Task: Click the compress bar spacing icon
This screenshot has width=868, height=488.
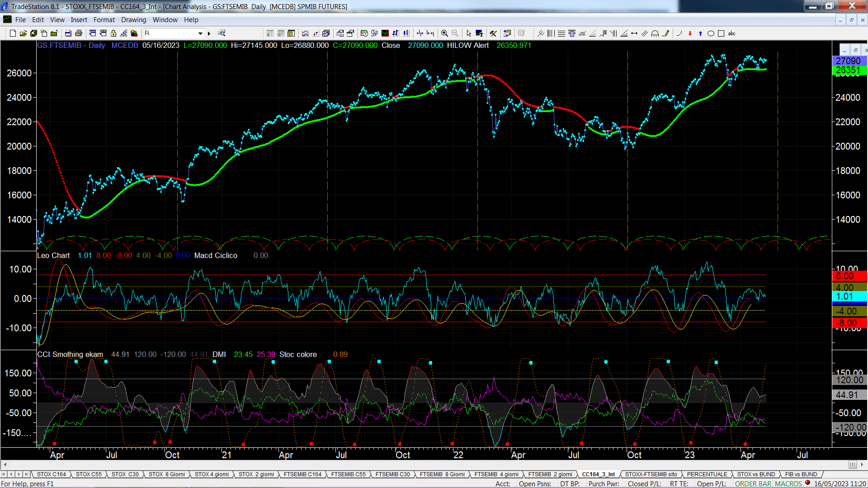Action: click(420, 33)
